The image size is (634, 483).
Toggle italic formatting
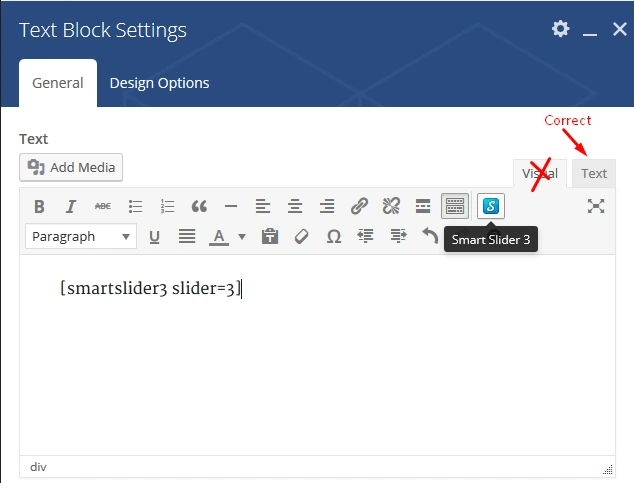click(71, 207)
